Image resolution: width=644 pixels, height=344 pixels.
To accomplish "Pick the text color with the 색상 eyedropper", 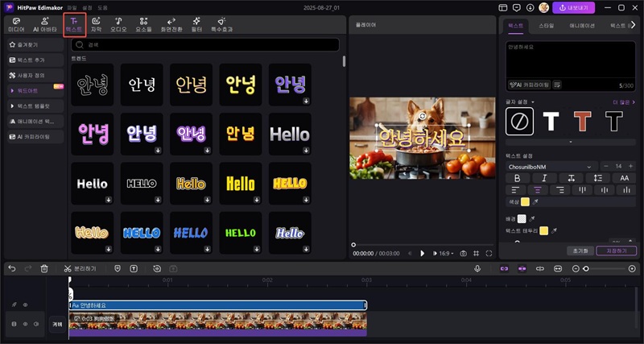I will tap(535, 201).
